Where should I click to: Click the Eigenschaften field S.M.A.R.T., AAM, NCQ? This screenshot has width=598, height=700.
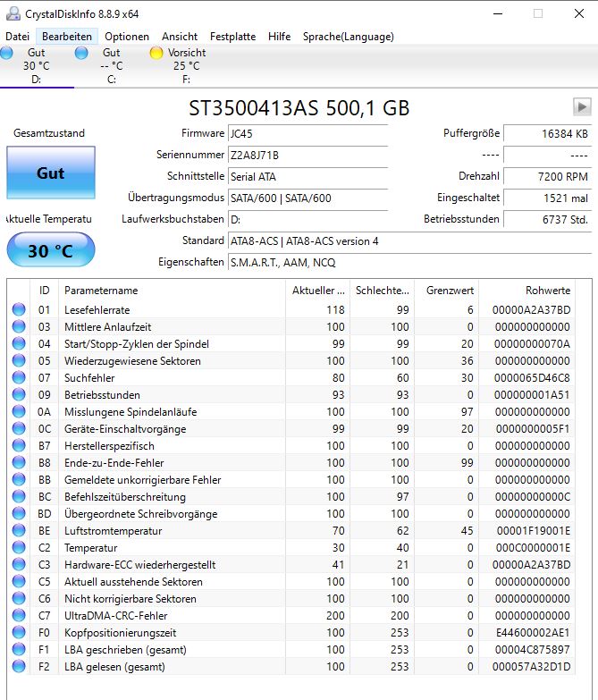(x=409, y=263)
